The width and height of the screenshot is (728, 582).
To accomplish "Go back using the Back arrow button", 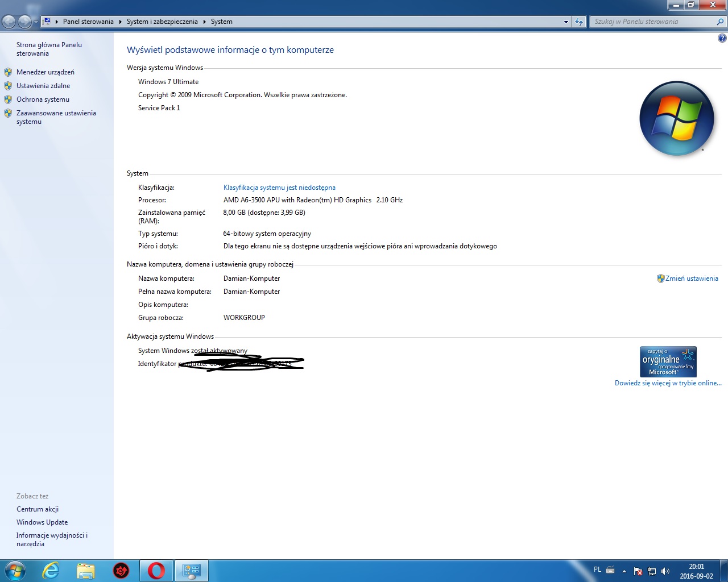I will pos(9,22).
